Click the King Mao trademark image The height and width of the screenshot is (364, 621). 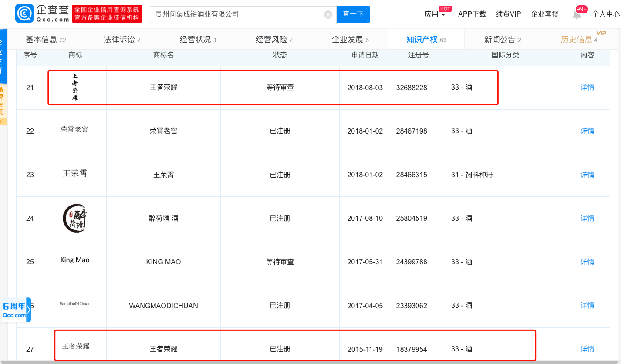pos(75,260)
